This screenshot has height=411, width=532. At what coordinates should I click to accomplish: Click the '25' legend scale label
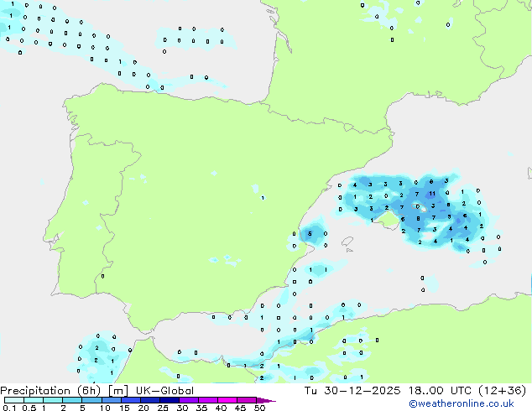(x=163, y=408)
